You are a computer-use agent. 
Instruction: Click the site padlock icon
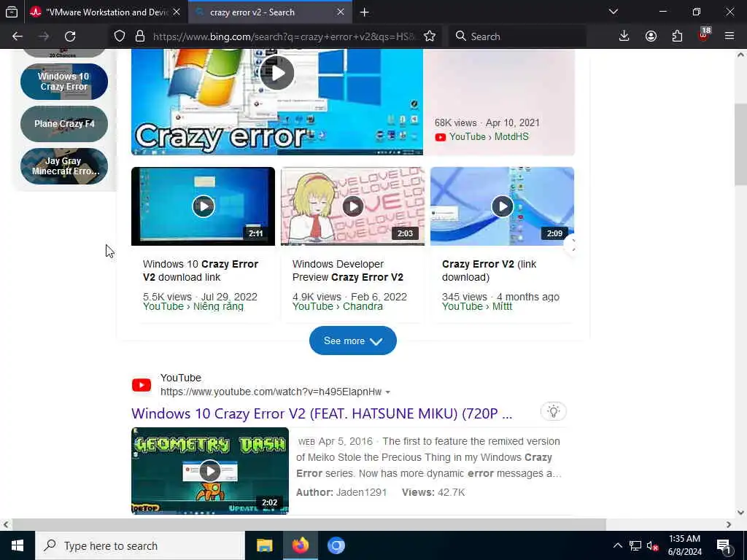click(139, 36)
